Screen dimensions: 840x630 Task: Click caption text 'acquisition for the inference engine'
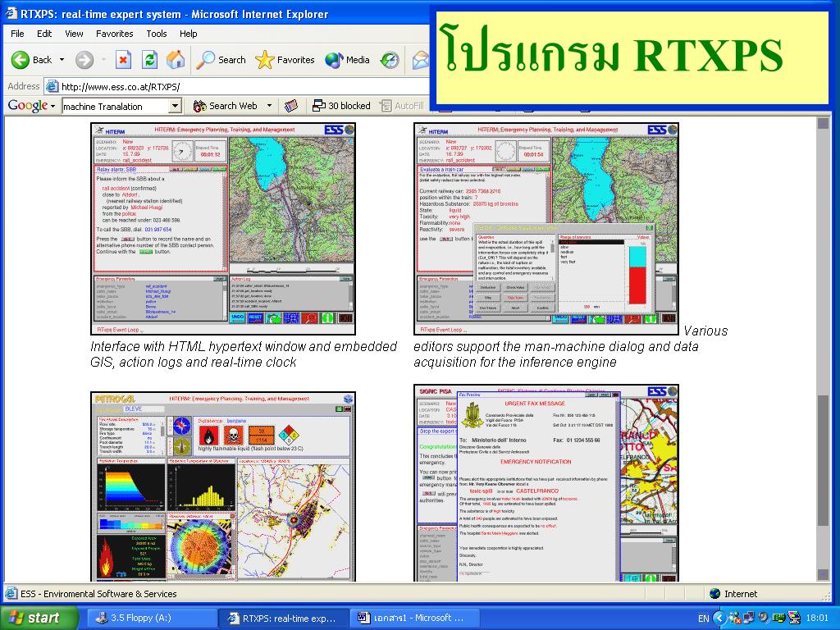(x=515, y=362)
